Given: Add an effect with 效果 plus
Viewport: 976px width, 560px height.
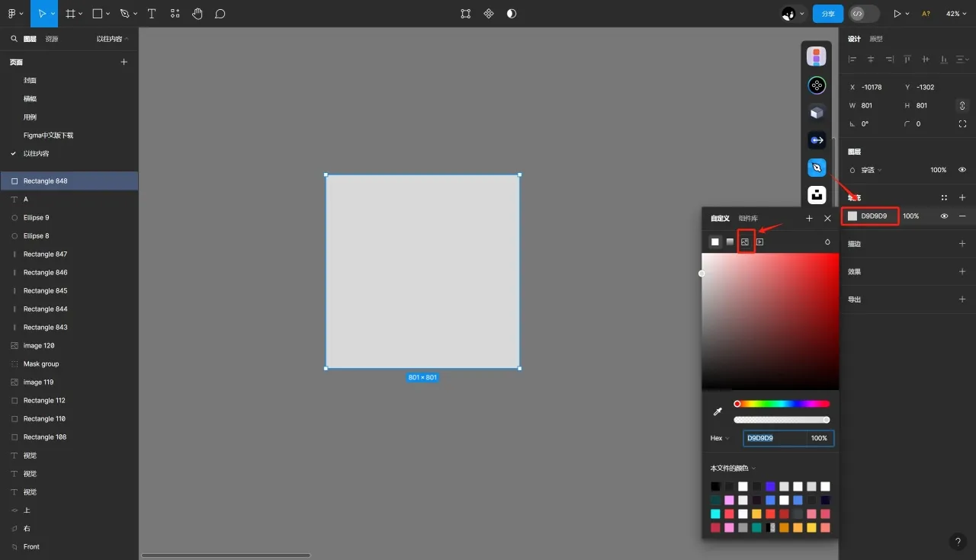Looking at the screenshot, I should point(962,271).
